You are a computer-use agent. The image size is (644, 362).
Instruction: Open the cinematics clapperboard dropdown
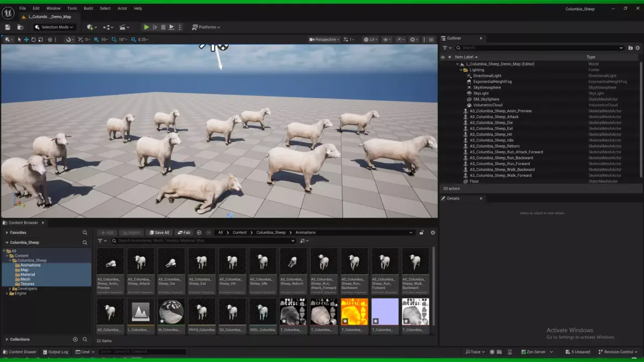click(125, 27)
